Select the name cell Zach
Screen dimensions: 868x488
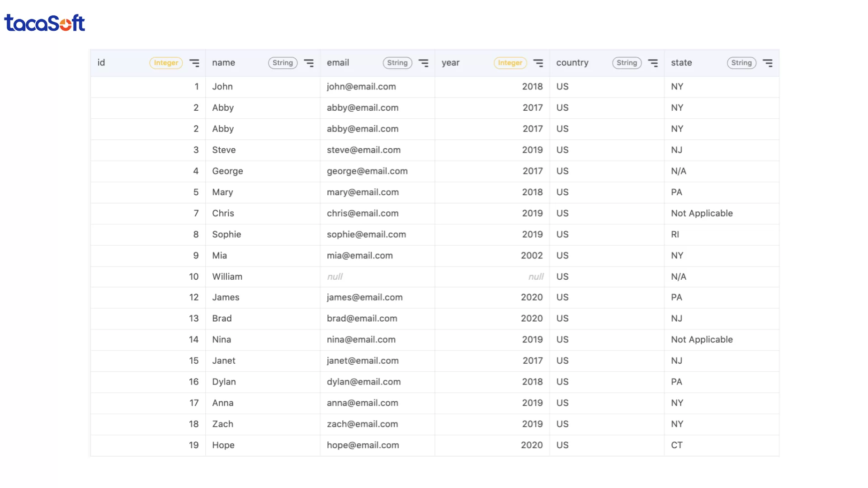pyautogui.click(x=263, y=424)
